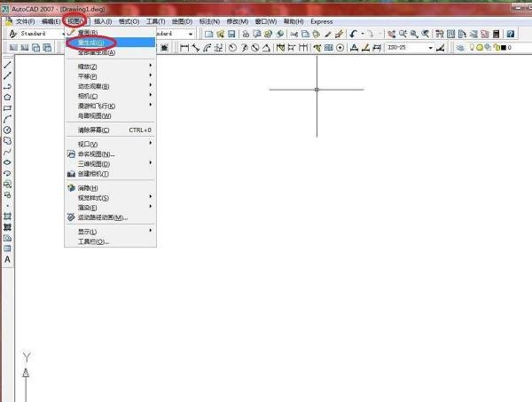
Task: Select the Multiline Text 'A' tool
Action: (7, 260)
